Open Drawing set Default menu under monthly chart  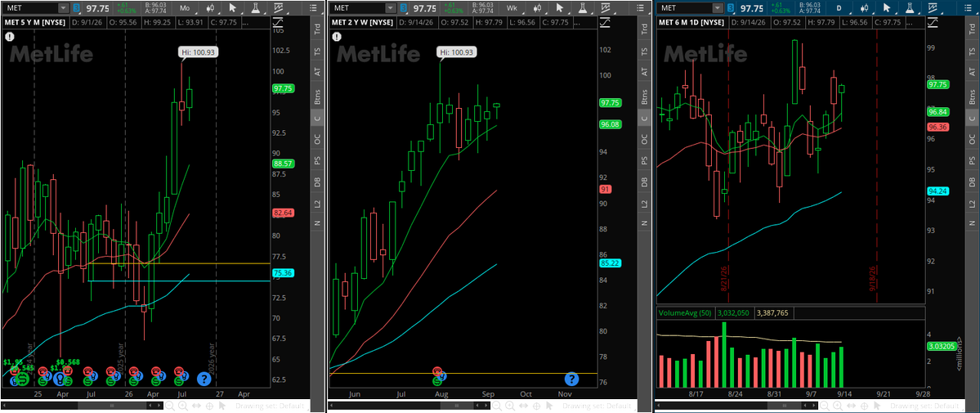pos(271,406)
